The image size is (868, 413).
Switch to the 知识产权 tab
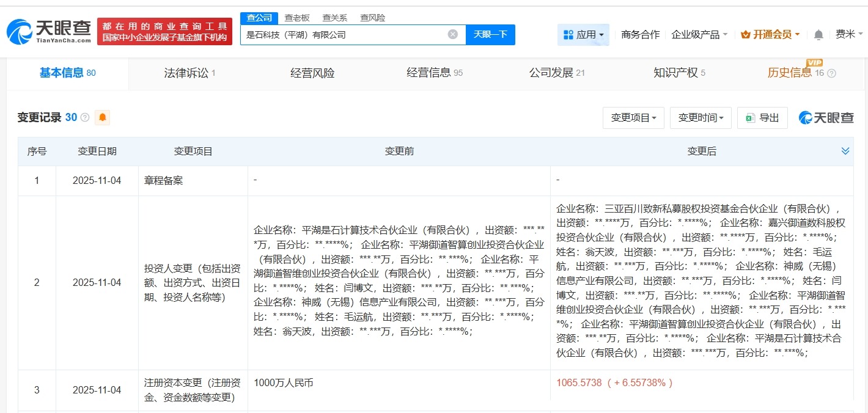676,73
